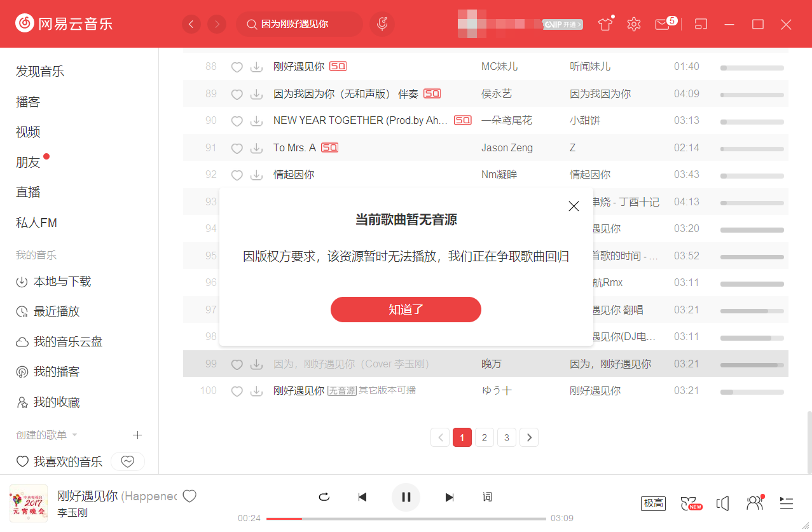812x532 pixels.
Task: Download song 92 情起因你
Action: coord(256,175)
